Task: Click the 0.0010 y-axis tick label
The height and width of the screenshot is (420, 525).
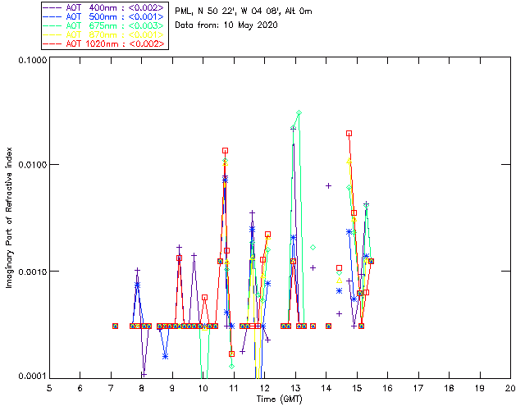Action: click(30, 272)
